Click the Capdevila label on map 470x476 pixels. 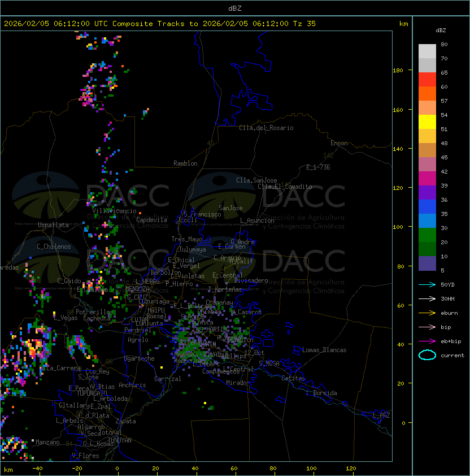click(x=151, y=220)
